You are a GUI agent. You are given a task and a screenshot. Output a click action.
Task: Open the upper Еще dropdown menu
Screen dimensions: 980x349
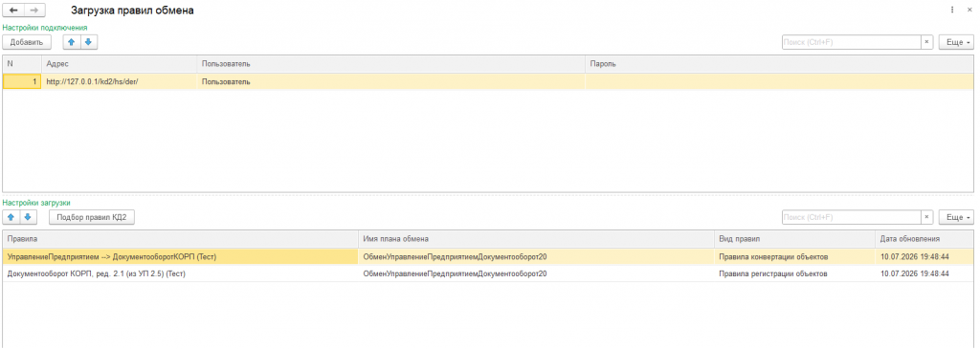956,42
